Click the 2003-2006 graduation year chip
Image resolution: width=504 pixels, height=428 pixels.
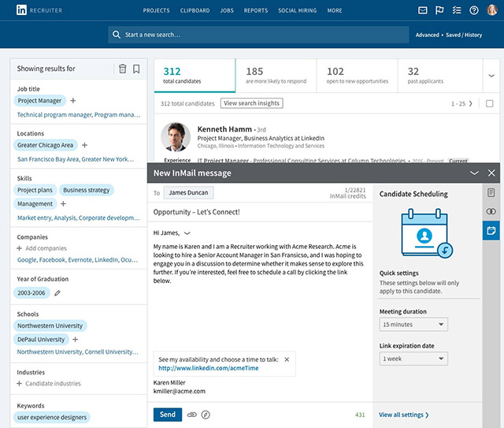pyautogui.click(x=31, y=293)
